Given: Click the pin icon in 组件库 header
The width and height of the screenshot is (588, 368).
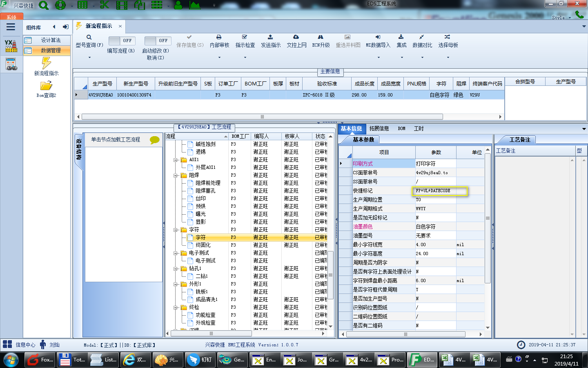Looking at the screenshot, I should 66,27.
